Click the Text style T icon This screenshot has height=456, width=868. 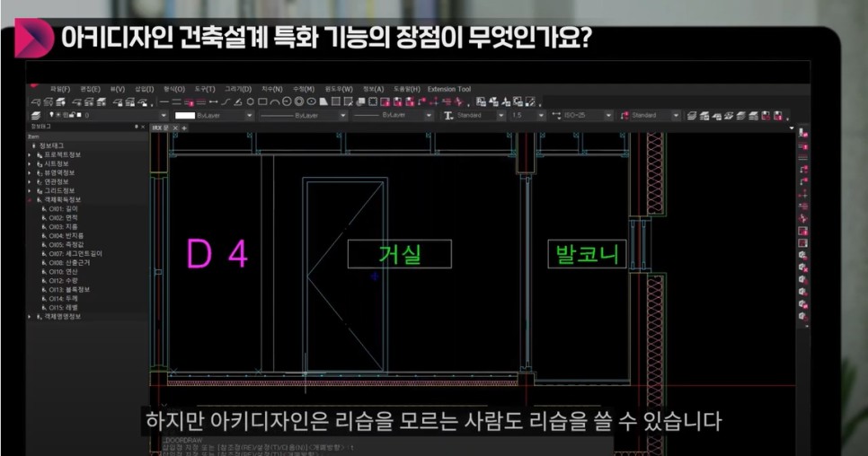tap(448, 116)
